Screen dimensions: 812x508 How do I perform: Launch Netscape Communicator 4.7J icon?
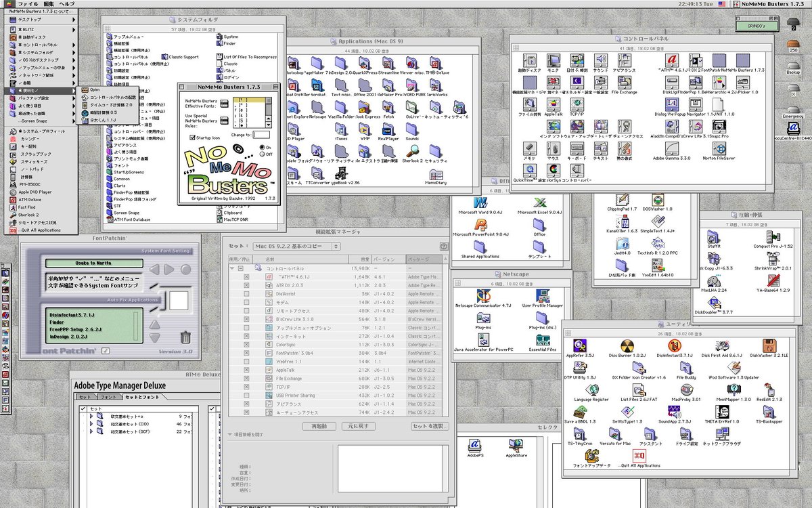[482, 296]
